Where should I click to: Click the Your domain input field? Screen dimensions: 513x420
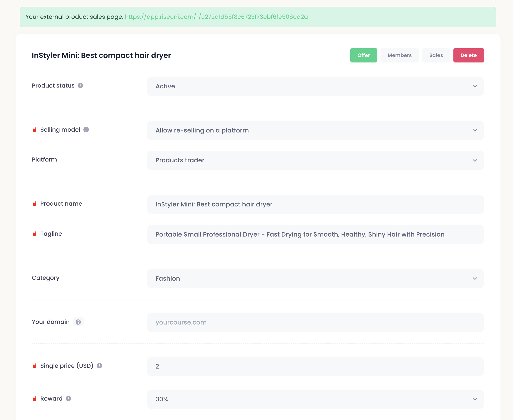click(315, 322)
